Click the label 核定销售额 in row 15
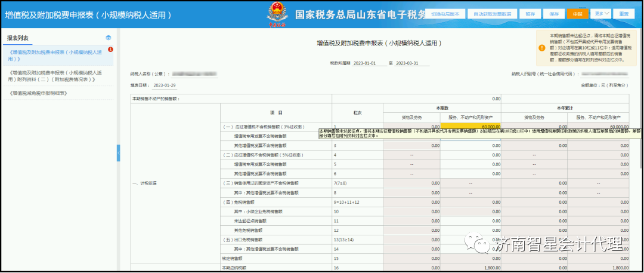 [x=232, y=259]
